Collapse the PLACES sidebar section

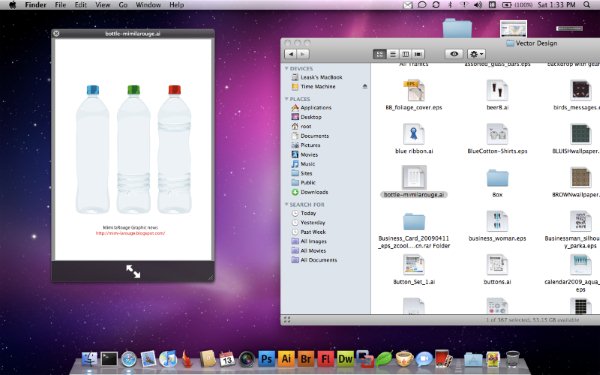[286, 99]
